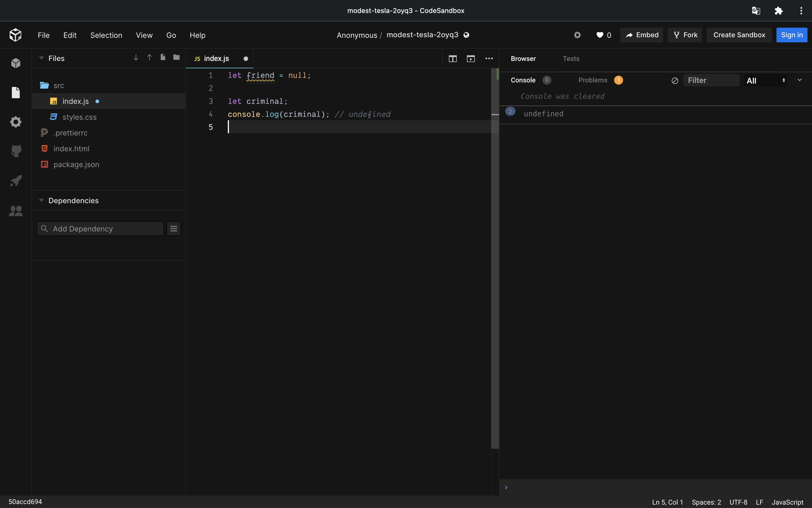The image size is (812, 508).
Task: Collapse the Files section
Action: [41, 58]
